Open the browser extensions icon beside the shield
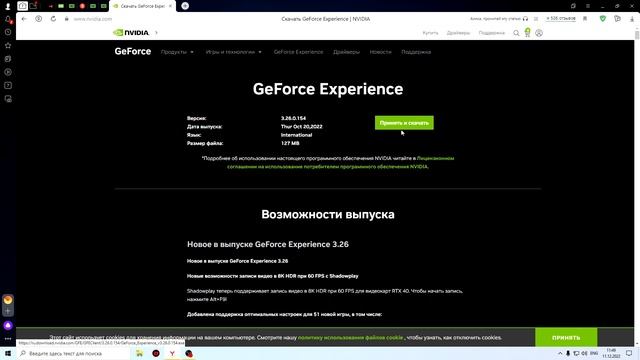 point(617,19)
